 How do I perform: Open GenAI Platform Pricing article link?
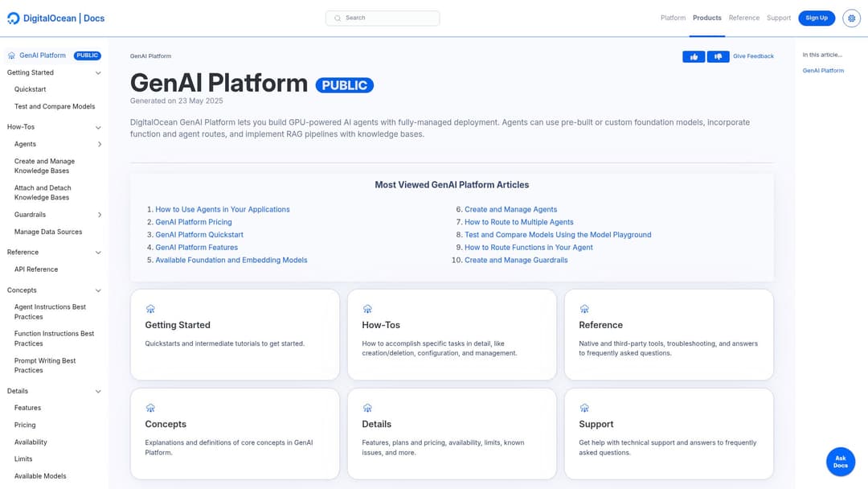click(193, 222)
